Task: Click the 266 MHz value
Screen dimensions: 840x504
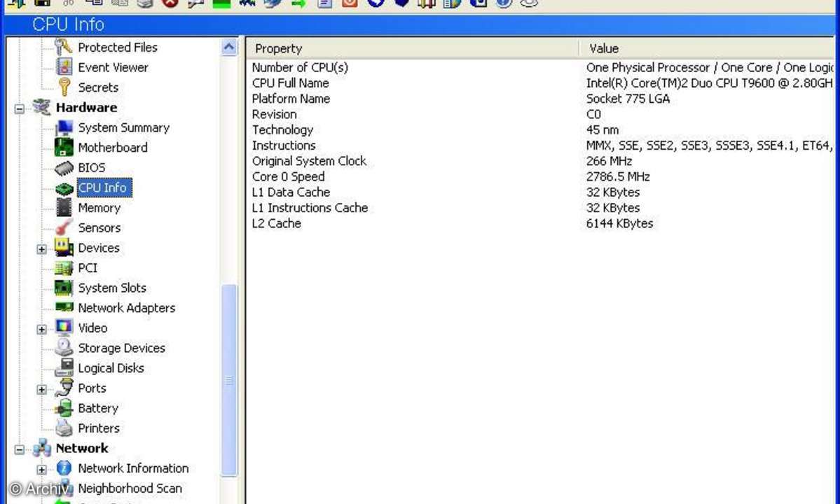Action: pyautogui.click(x=609, y=161)
